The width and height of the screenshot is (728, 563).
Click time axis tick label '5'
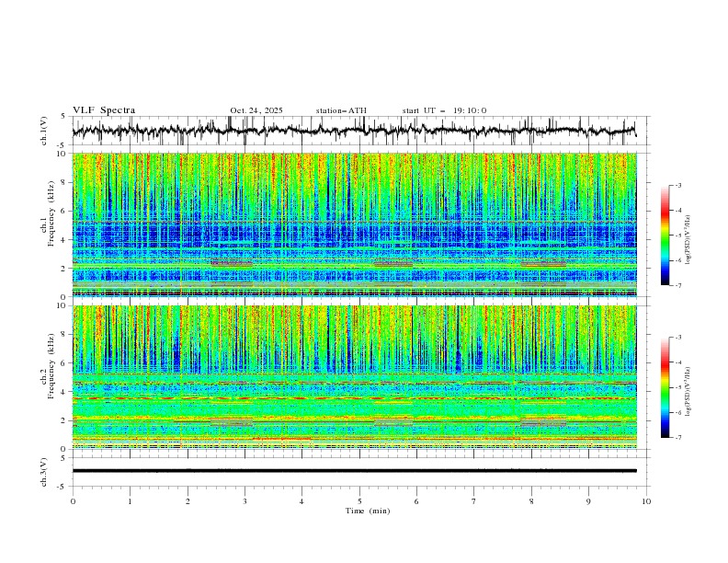click(x=359, y=501)
